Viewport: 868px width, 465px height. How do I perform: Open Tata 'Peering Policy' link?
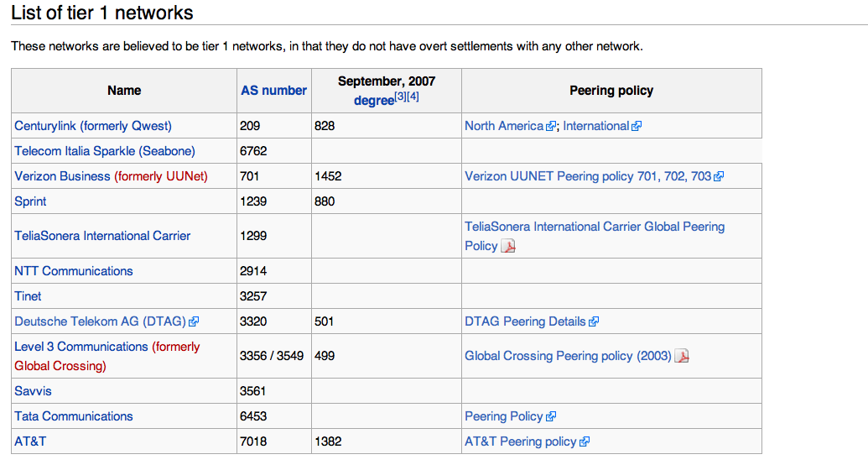click(x=504, y=416)
